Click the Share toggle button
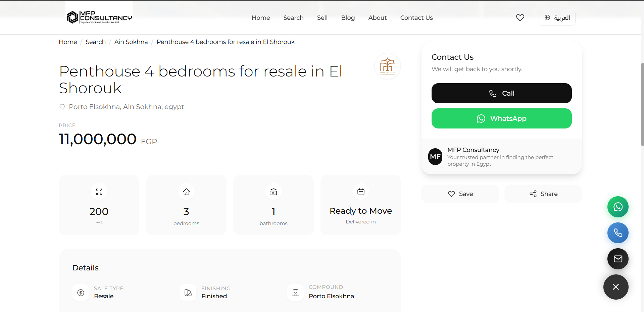The width and height of the screenshot is (644, 312). 543,194
